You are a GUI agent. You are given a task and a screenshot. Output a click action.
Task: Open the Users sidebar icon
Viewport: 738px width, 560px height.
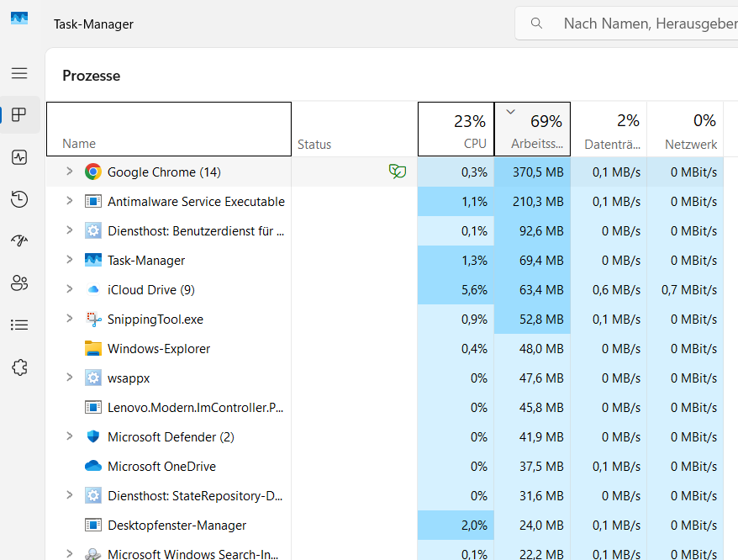click(x=19, y=283)
